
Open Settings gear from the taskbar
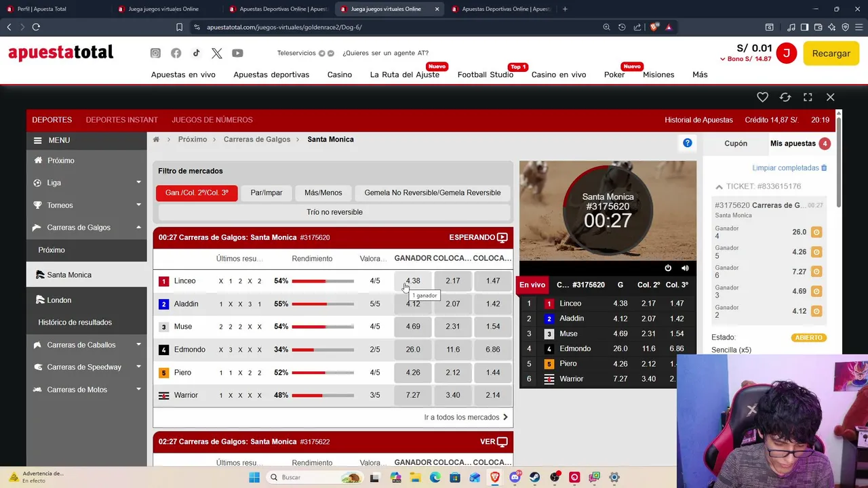click(614, 477)
